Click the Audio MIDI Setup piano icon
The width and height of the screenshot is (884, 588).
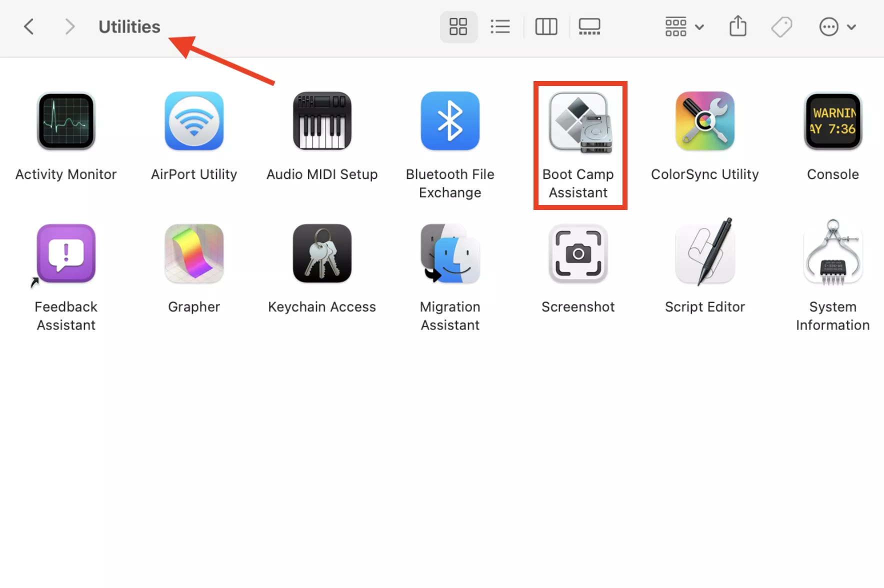pyautogui.click(x=322, y=121)
